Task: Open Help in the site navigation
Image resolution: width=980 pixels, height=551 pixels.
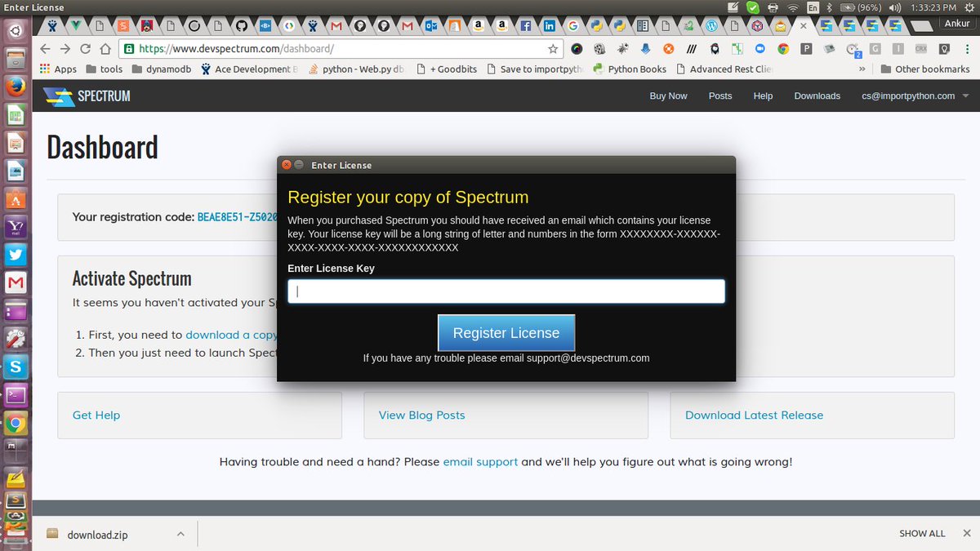Action: point(763,96)
